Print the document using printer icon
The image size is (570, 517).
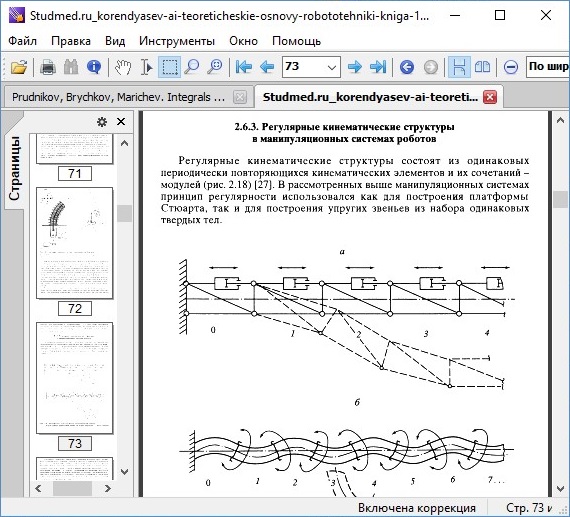click(x=48, y=67)
